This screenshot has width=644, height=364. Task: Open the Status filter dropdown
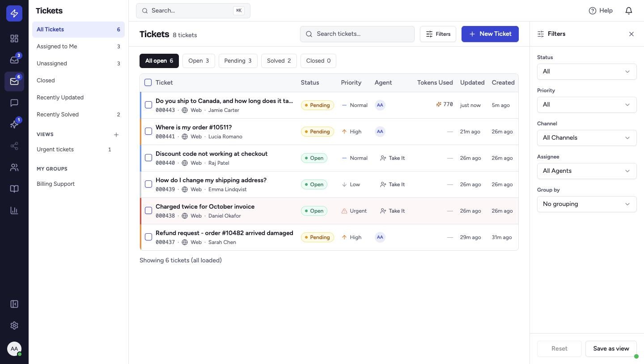pyautogui.click(x=587, y=72)
